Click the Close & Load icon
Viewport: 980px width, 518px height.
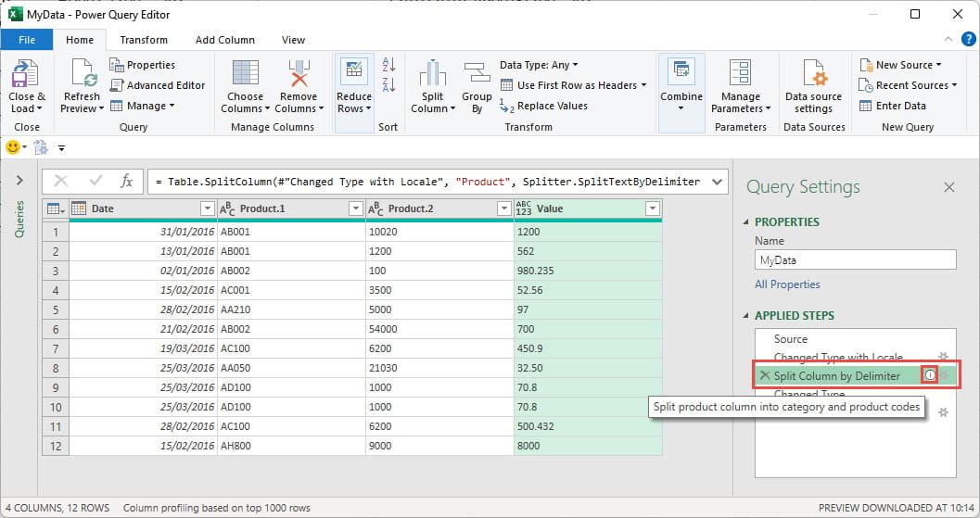pos(26,75)
